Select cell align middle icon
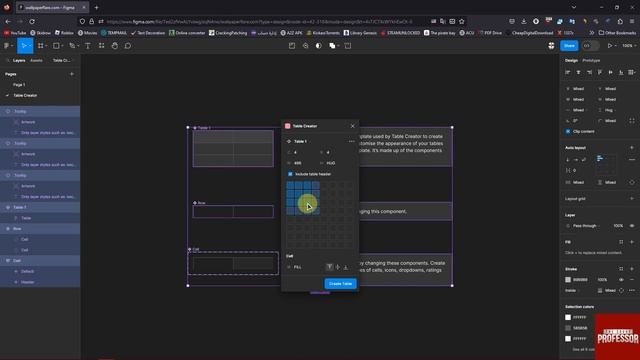640x360 pixels. click(x=338, y=267)
